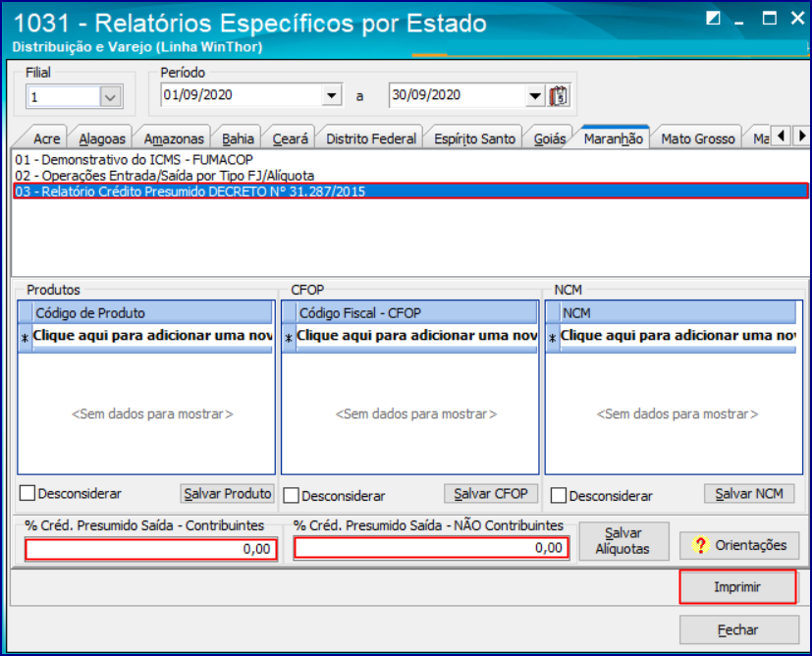Switch to the Alagoas tab
The image size is (812, 656).
pyautogui.click(x=102, y=138)
